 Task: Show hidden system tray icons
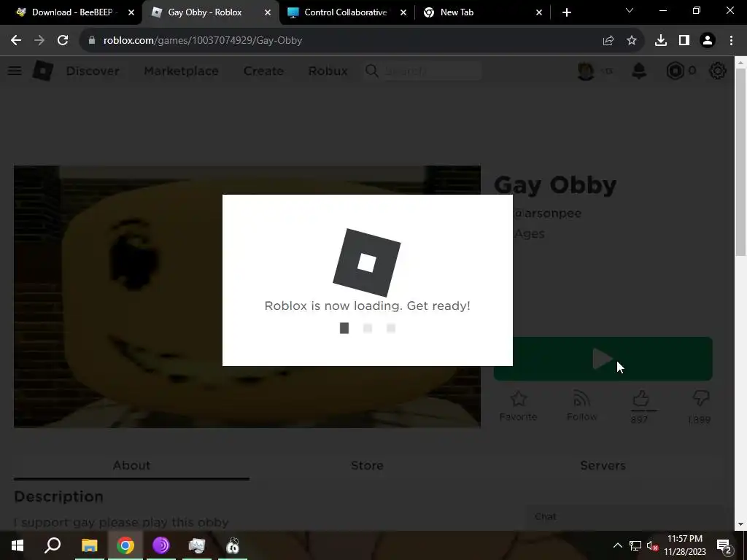coord(617,545)
